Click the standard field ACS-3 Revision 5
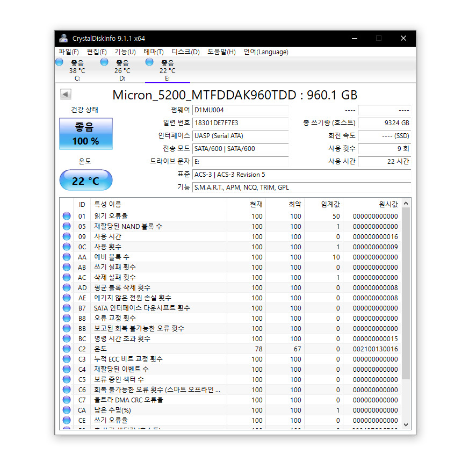The image size is (476, 476). pos(302,175)
